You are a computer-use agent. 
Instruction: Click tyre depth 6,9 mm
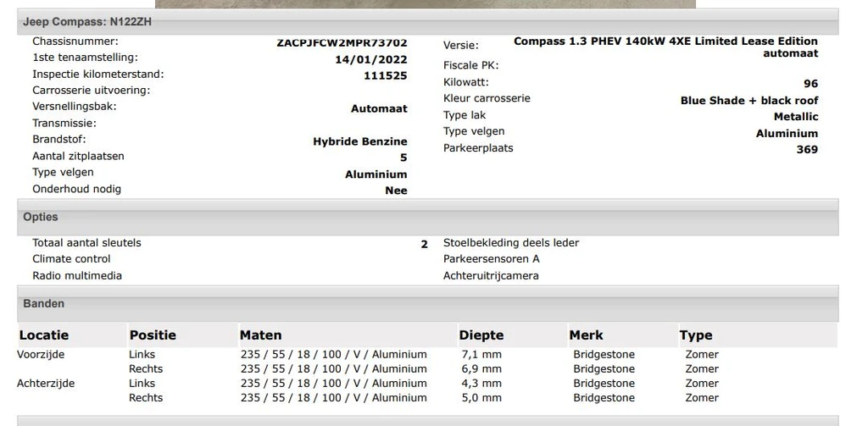(x=481, y=369)
